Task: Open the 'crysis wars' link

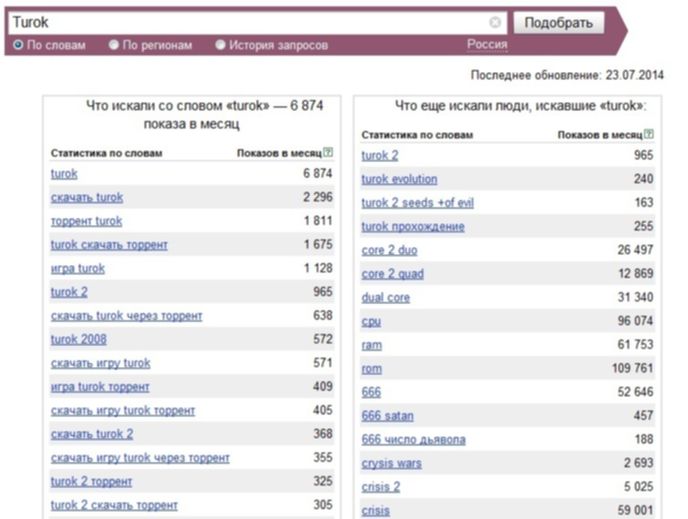Action: [391, 463]
